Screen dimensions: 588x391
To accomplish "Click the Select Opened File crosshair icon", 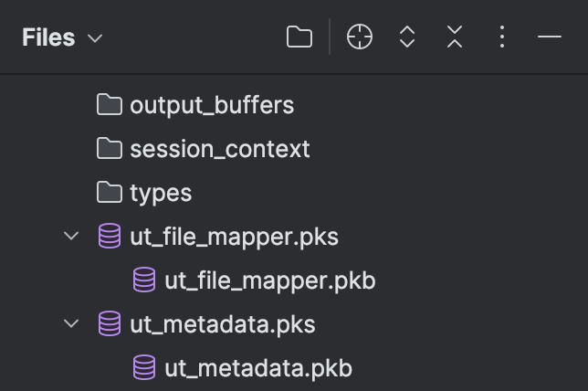I will [x=359, y=37].
